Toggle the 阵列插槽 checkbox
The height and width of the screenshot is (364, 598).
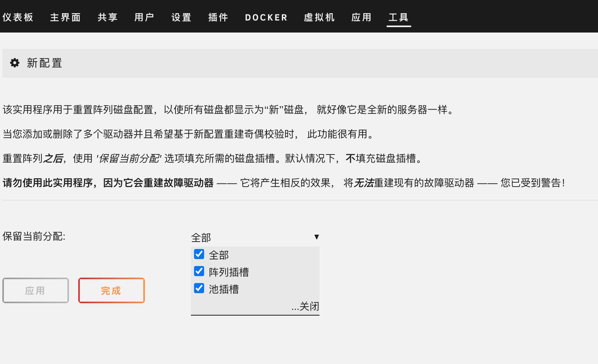[x=199, y=271]
